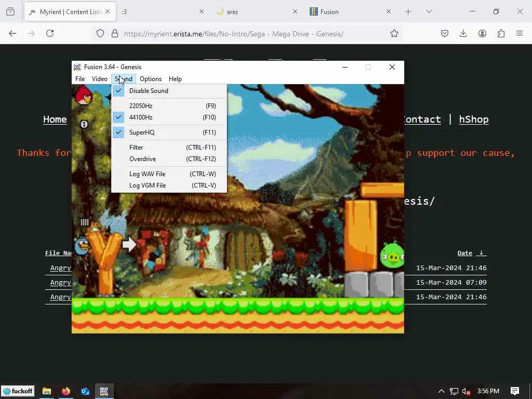Close the ares browser tab
The image size is (532, 399).
pyautogui.click(x=295, y=11)
